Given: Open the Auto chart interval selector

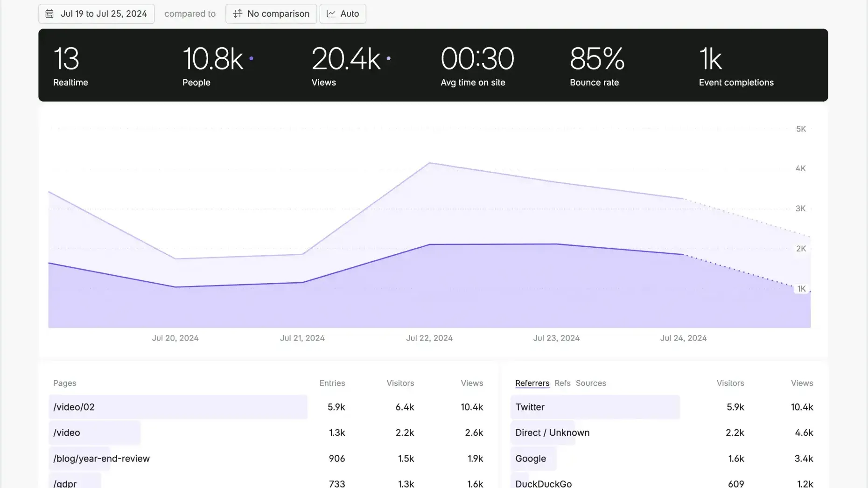Looking at the screenshot, I should point(343,14).
